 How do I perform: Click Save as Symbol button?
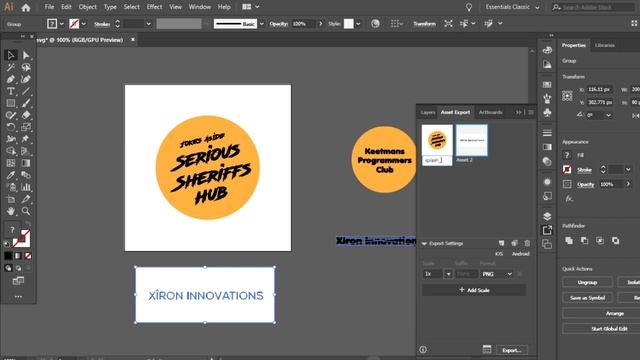[587, 298]
